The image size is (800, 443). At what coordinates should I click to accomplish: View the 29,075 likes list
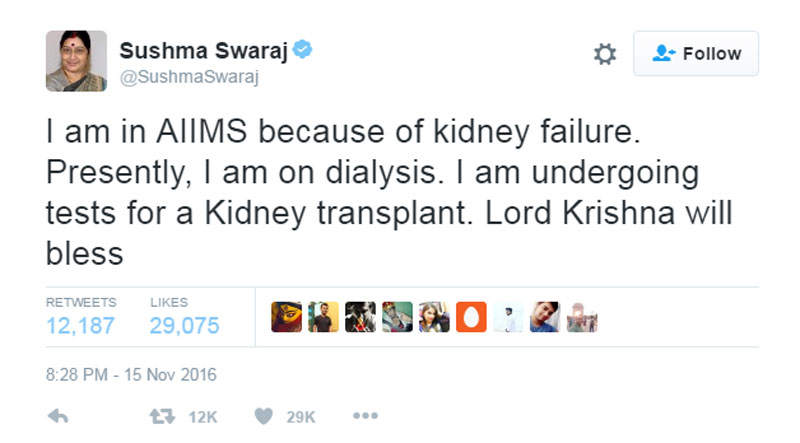pyautogui.click(x=184, y=325)
